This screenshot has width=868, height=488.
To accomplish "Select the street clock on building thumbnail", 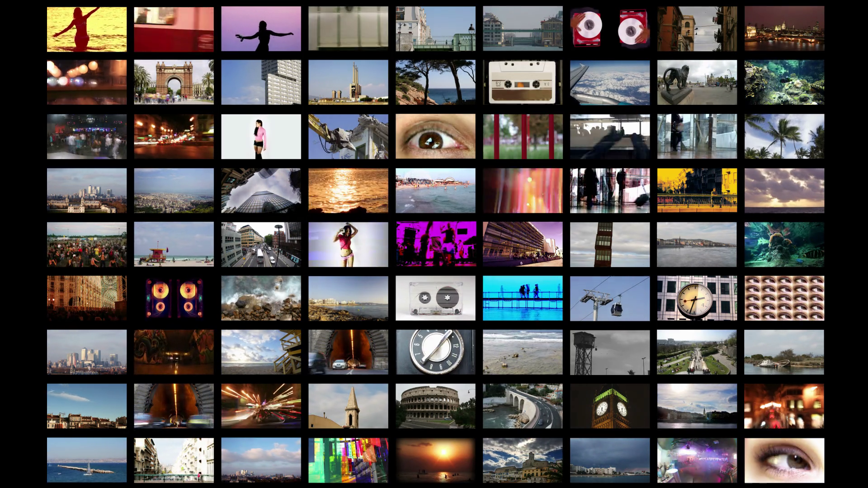I will pos(697,298).
